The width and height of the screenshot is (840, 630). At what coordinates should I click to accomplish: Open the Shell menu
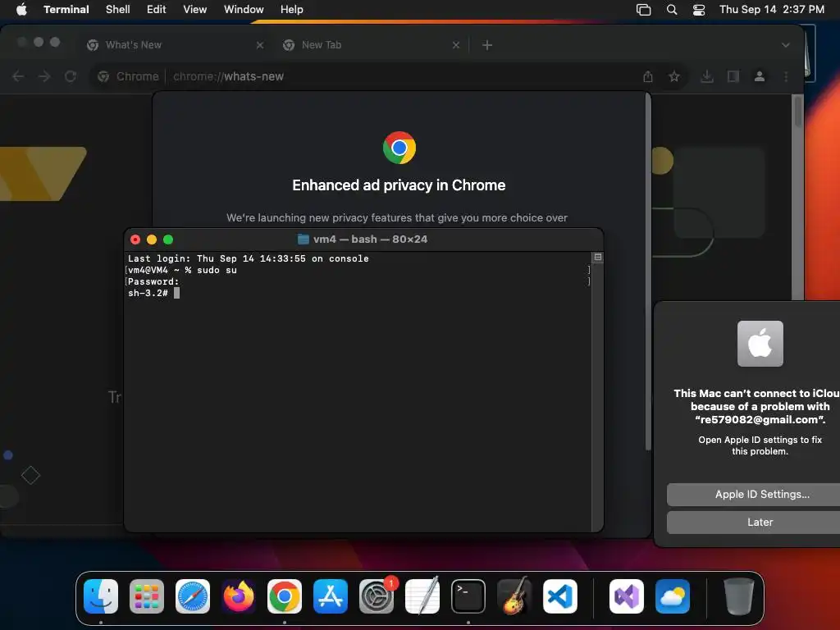point(118,9)
